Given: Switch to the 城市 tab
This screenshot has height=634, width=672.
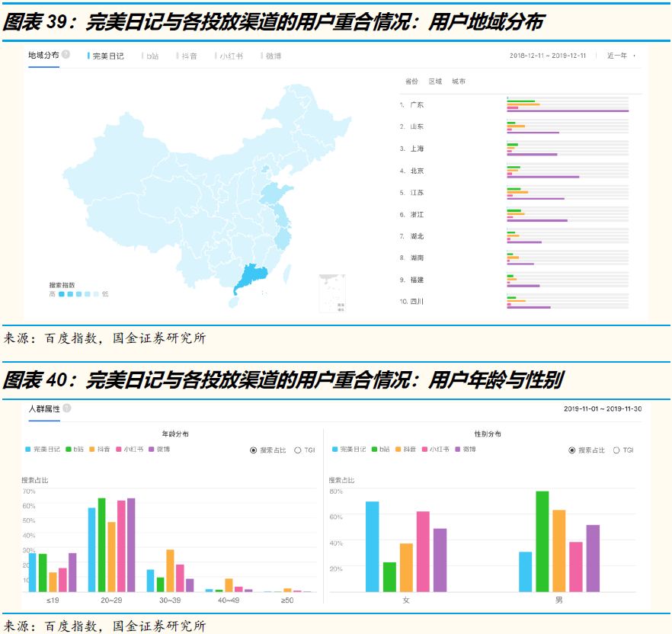Looking at the screenshot, I should [x=459, y=82].
